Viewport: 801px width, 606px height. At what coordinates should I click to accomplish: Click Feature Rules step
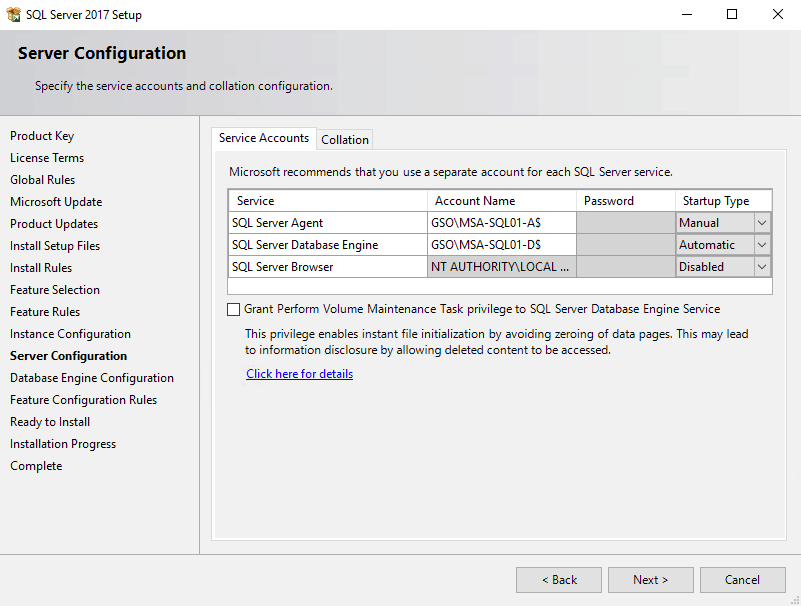tap(45, 312)
